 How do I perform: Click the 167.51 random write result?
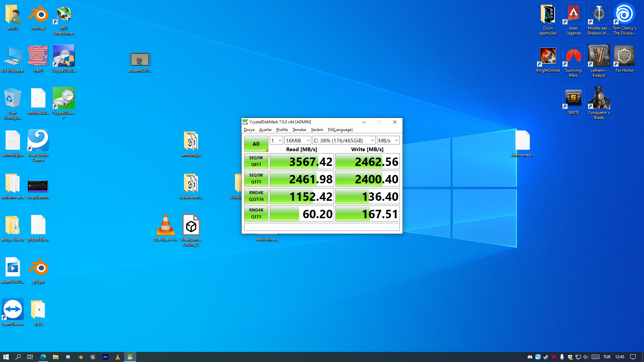click(367, 214)
